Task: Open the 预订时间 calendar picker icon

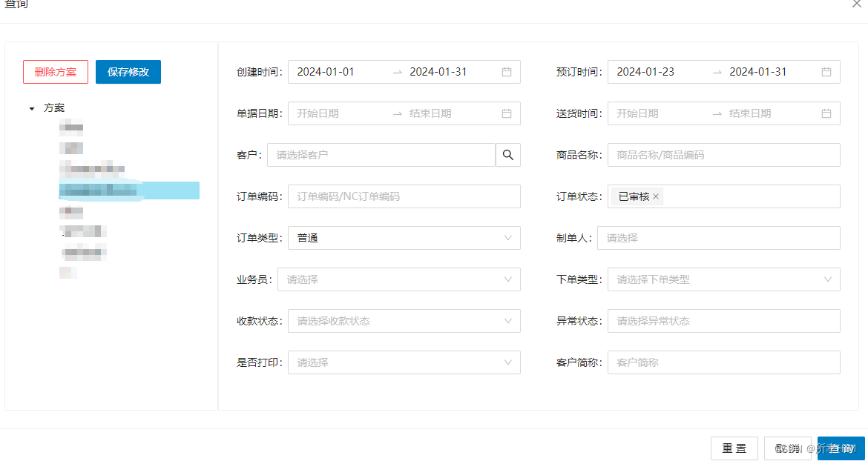Action: [826, 72]
